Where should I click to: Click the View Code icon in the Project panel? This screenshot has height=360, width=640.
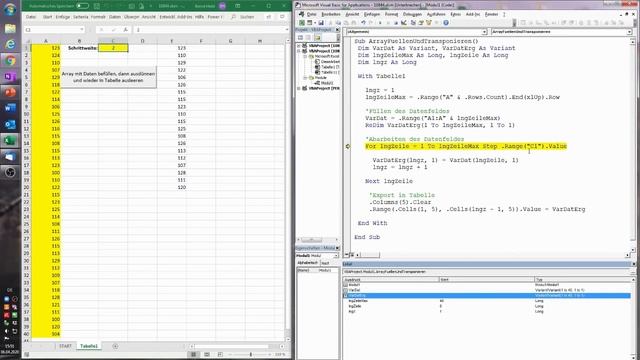(x=300, y=38)
